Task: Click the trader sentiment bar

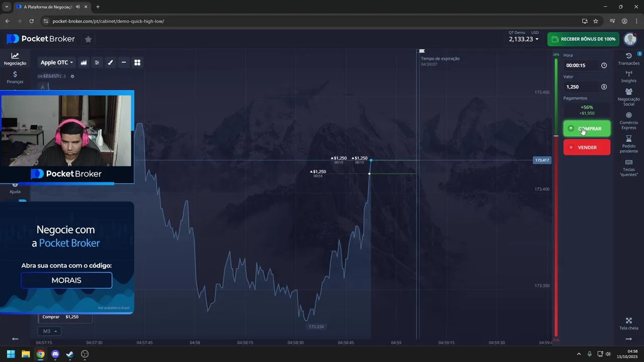Action: pos(556,197)
